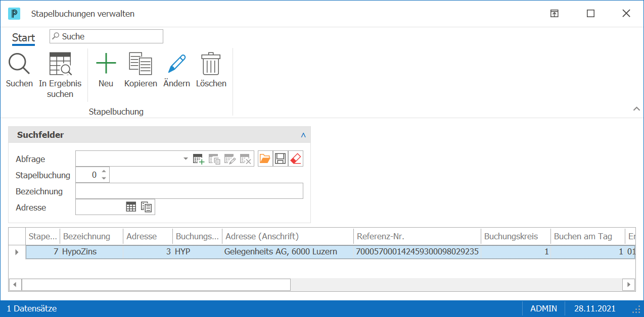Focus the Bezeichnung input field
This screenshot has height=317, width=644.
point(189,191)
